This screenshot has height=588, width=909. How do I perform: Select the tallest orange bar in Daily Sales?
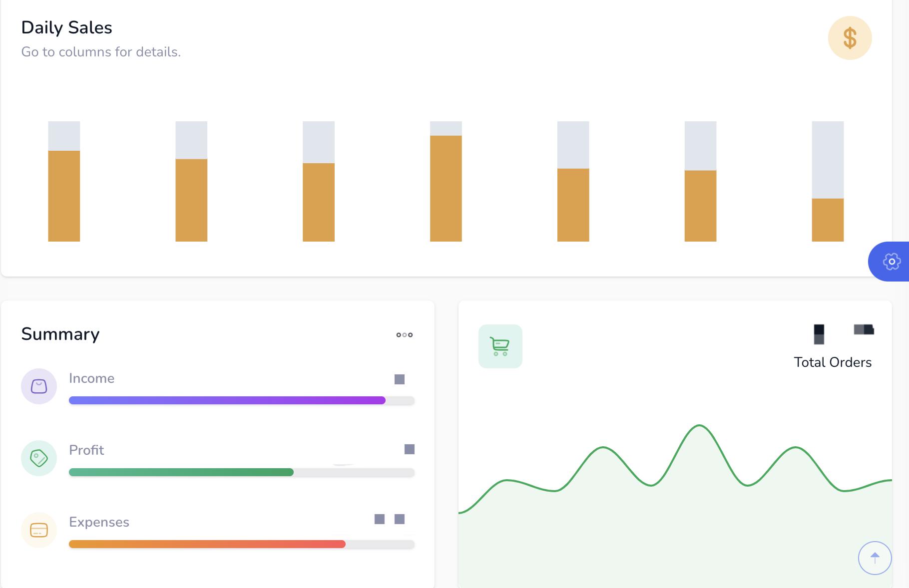coord(446,188)
